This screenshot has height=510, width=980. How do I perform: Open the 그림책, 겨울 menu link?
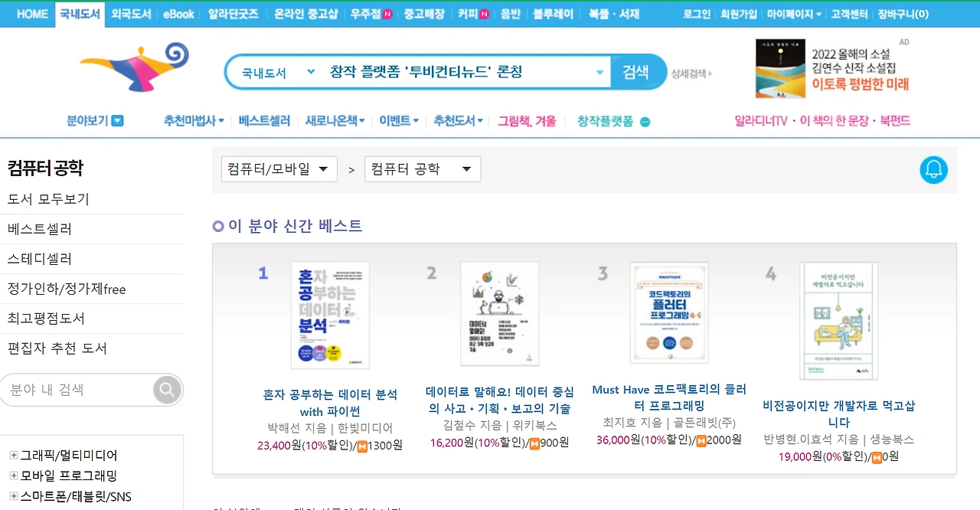pos(527,121)
